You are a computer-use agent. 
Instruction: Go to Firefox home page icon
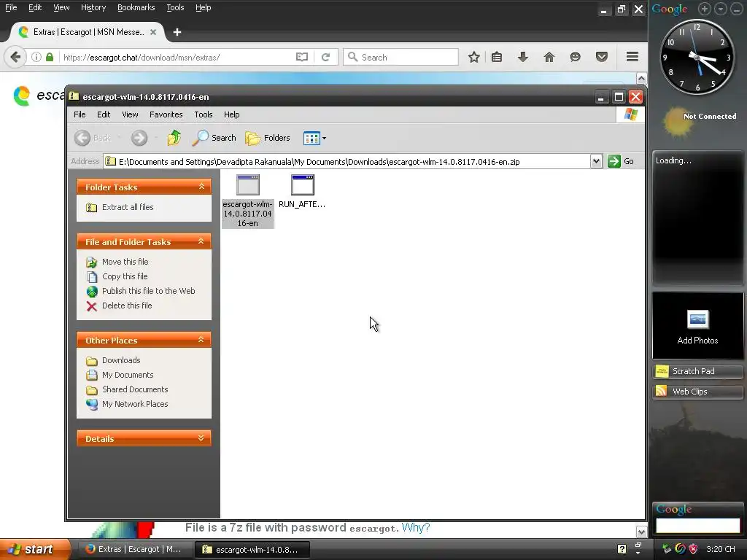(549, 57)
